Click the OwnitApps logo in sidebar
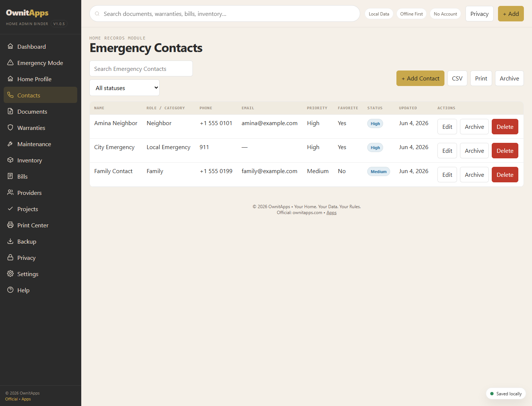 (27, 13)
